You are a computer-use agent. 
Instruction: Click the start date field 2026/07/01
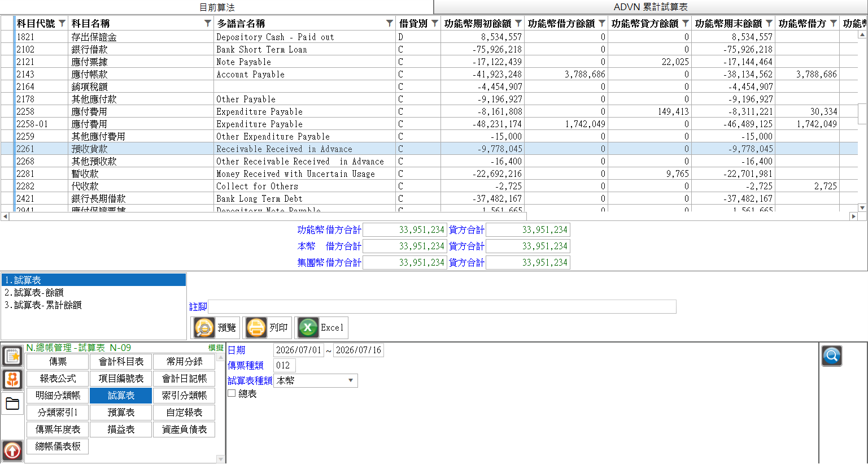coord(299,350)
